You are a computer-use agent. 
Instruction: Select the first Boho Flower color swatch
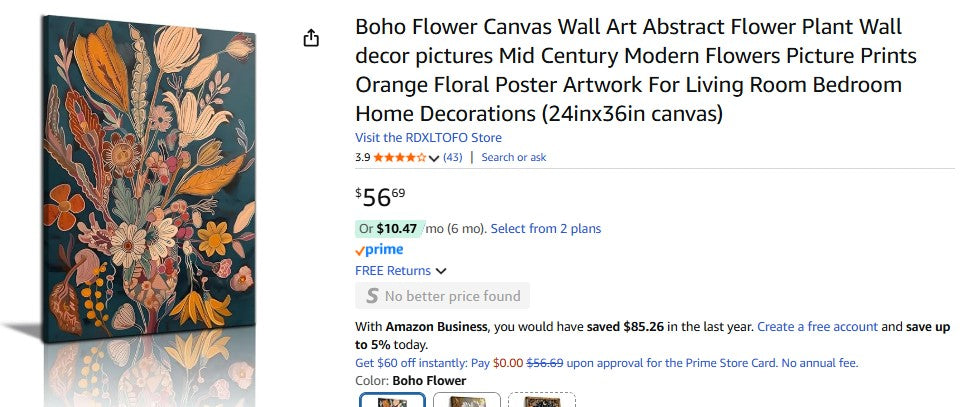point(391,400)
